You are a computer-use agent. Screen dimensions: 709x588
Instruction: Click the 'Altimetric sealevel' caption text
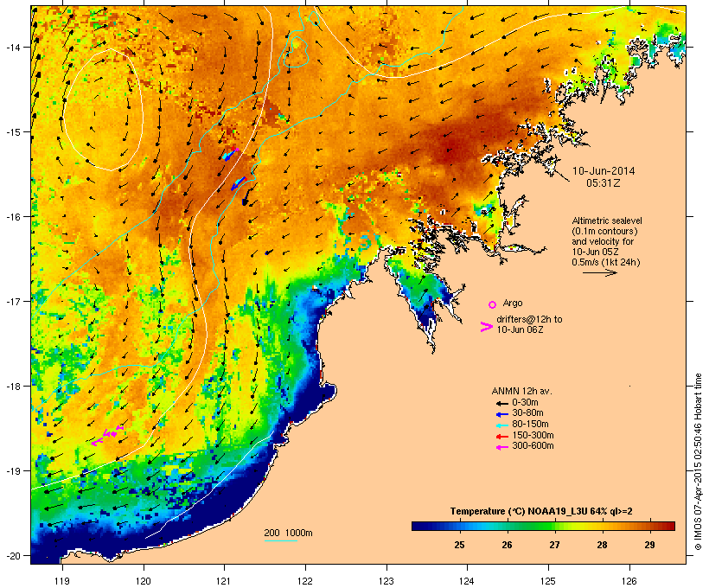coord(607,220)
